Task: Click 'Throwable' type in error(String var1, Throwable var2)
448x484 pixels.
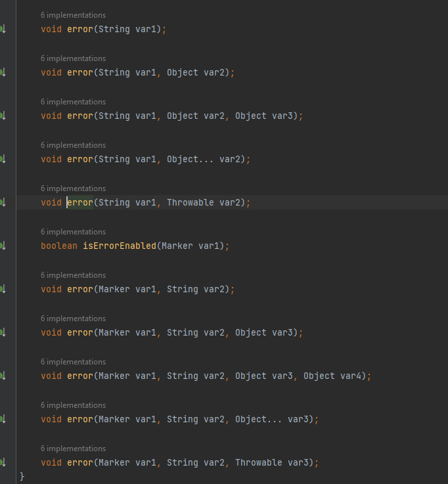Action: (190, 202)
